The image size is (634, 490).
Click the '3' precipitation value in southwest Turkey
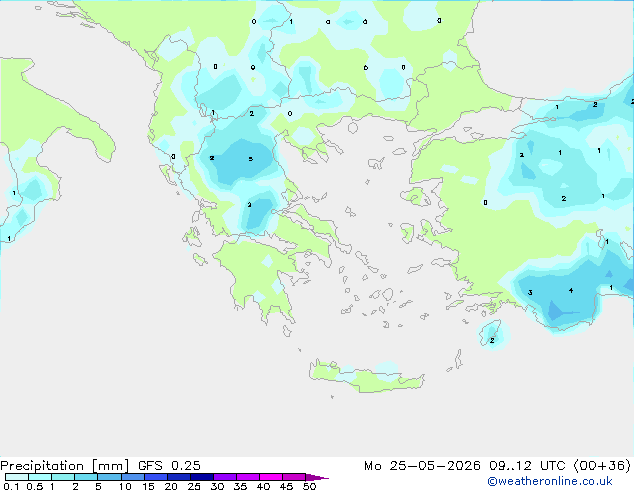coord(530,293)
